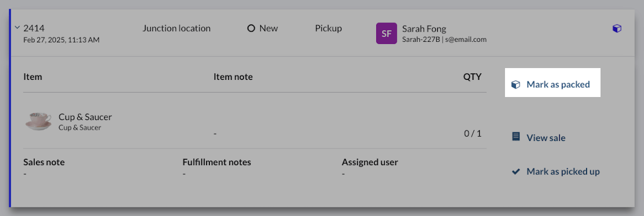Open the View sale link
The width and height of the screenshot is (644, 216).
click(546, 138)
